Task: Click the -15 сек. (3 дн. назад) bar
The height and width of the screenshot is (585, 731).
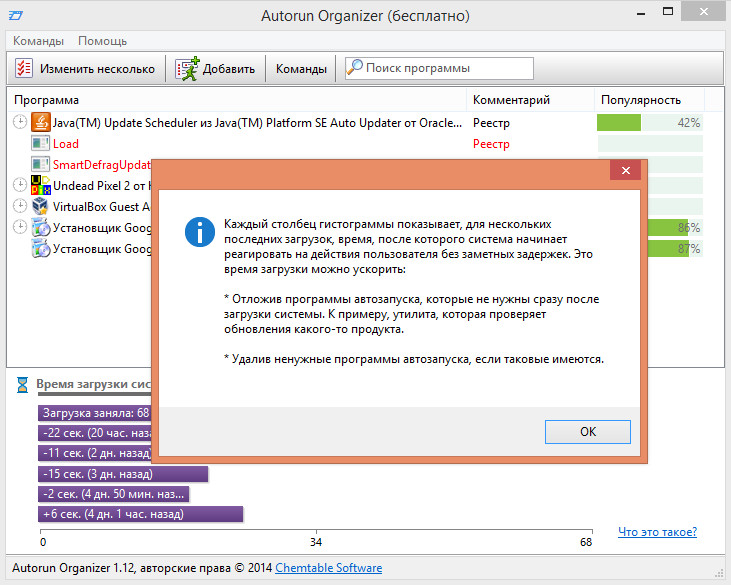Action: pyautogui.click(x=123, y=474)
